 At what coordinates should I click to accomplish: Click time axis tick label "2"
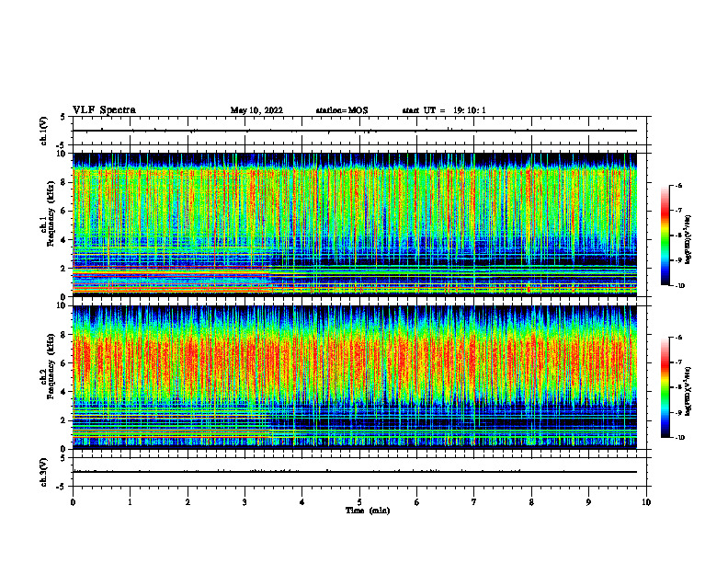tap(188, 502)
